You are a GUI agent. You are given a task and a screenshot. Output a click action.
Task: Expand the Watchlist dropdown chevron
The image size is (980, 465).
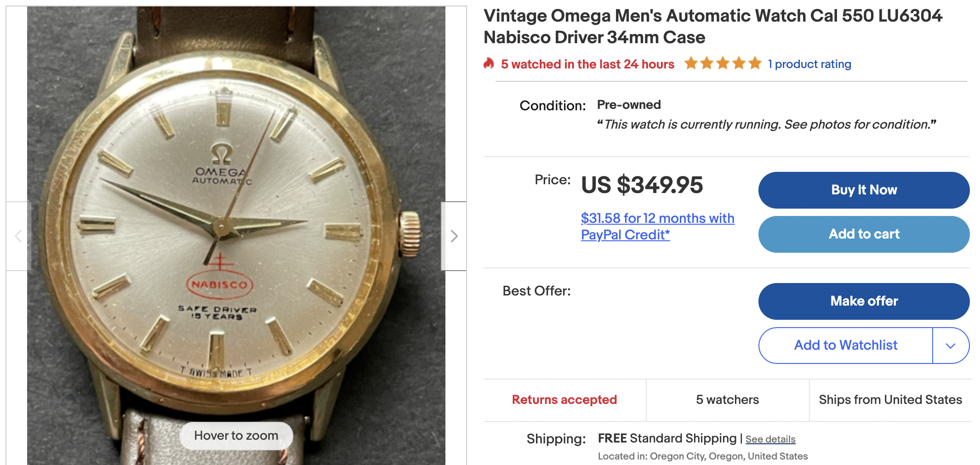tap(951, 346)
